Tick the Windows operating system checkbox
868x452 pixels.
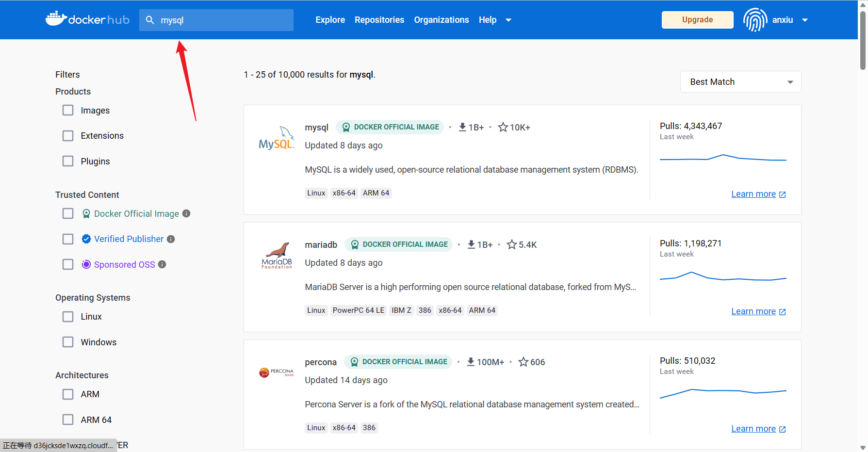click(x=68, y=342)
